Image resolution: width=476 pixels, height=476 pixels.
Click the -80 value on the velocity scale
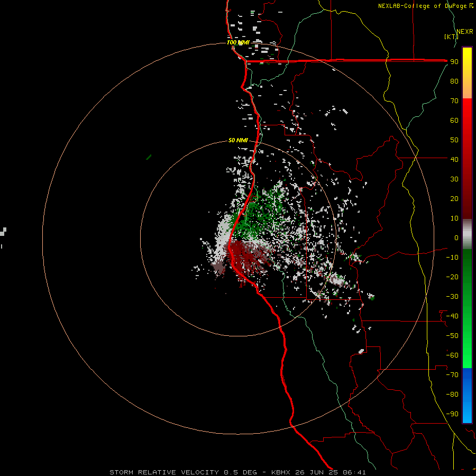(452, 395)
